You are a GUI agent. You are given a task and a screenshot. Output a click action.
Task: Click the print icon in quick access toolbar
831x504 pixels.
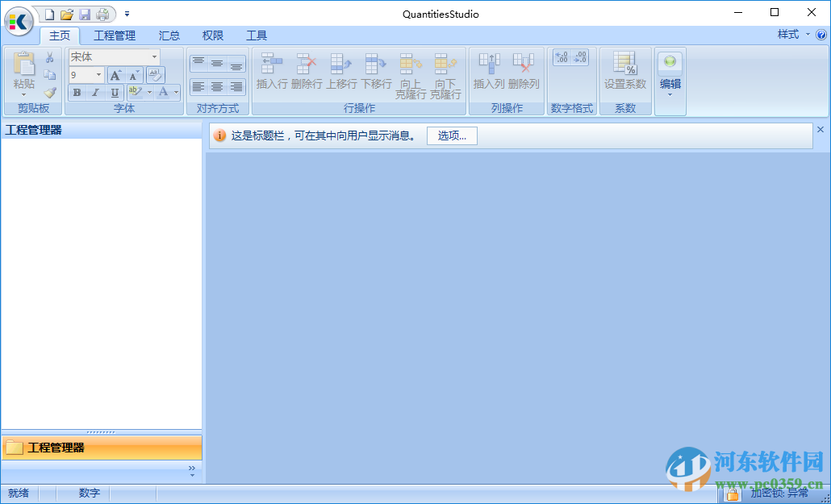pos(102,15)
